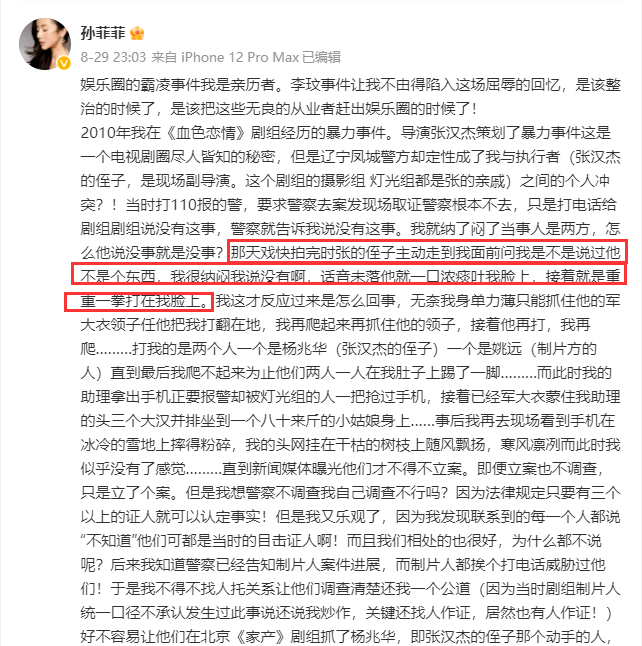642x646 pixels.
Task: Click the yellow V verified badge on avatar
Action: 63,63
